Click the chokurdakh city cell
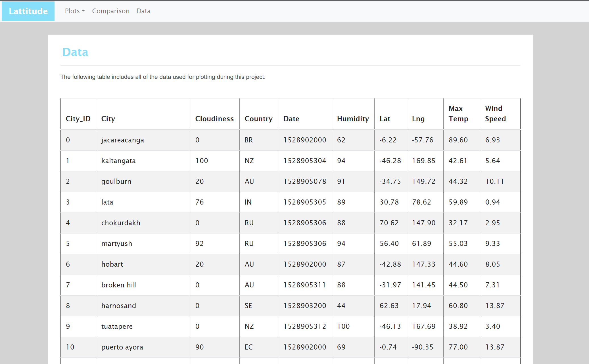The width and height of the screenshot is (589, 364). [121, 223]
